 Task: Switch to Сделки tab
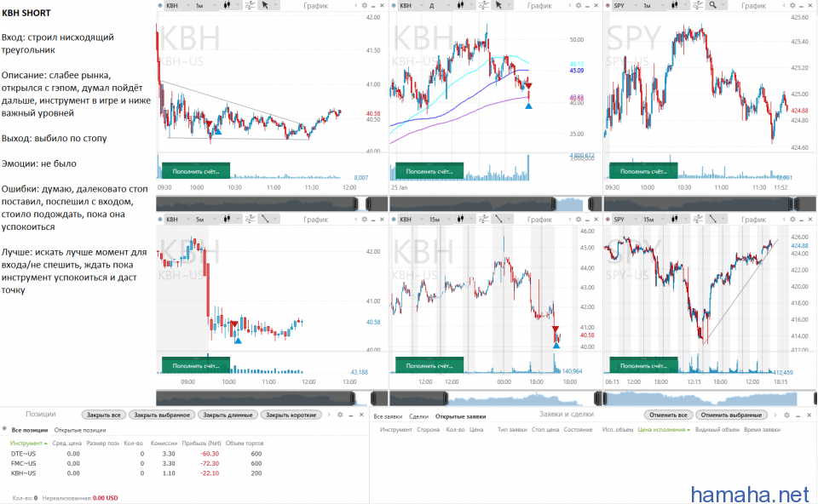pos(418,416)
